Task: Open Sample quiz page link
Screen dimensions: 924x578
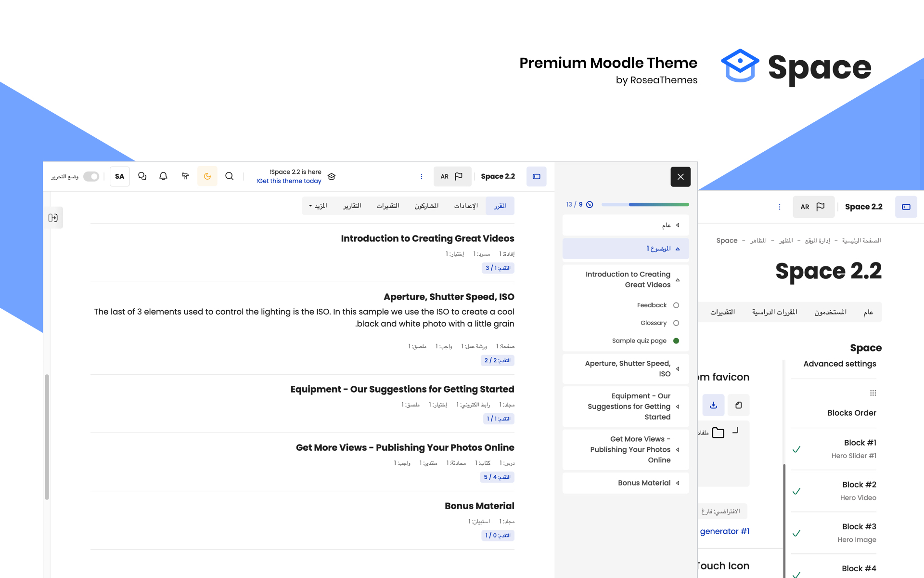Action: (x=639, y=341)
